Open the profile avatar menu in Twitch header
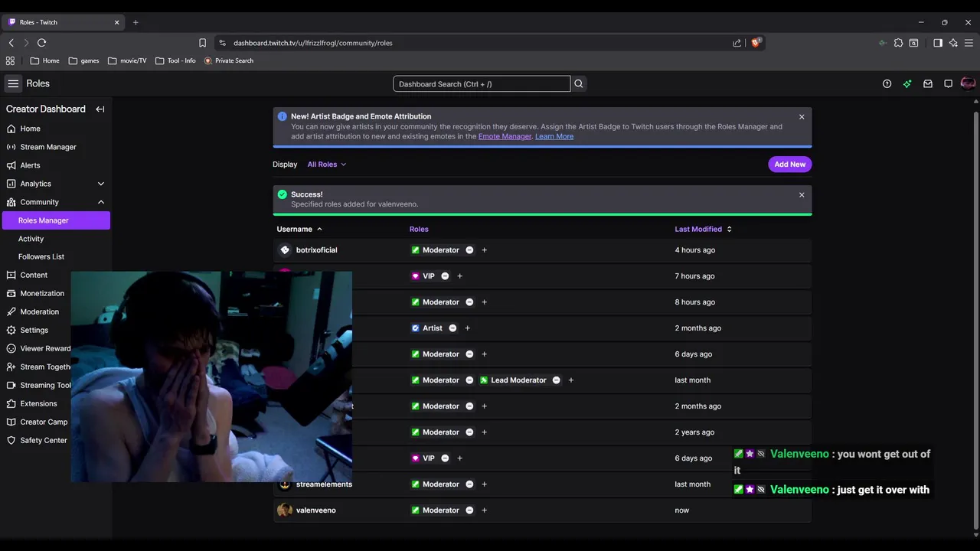This screenshot has height=551, width=980. (x=968, y=83)
